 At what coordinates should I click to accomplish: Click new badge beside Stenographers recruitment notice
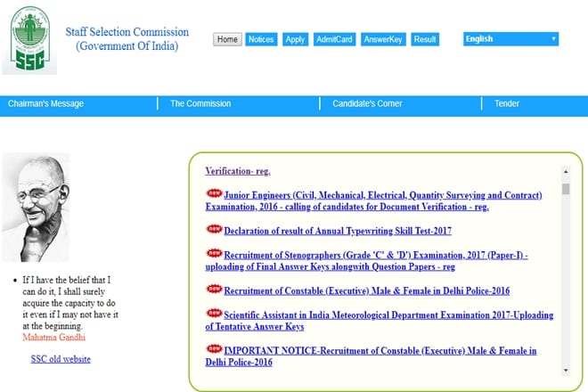[214, 253]
